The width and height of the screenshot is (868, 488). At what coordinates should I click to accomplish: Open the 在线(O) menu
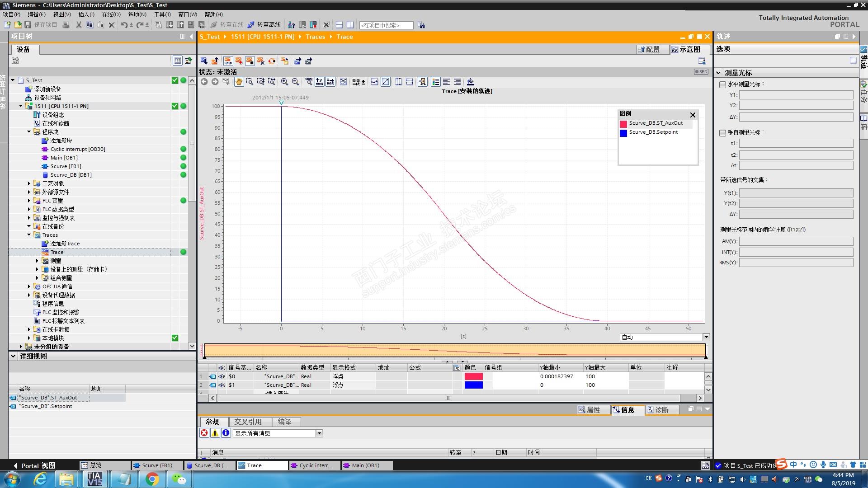tap(111, 14)
